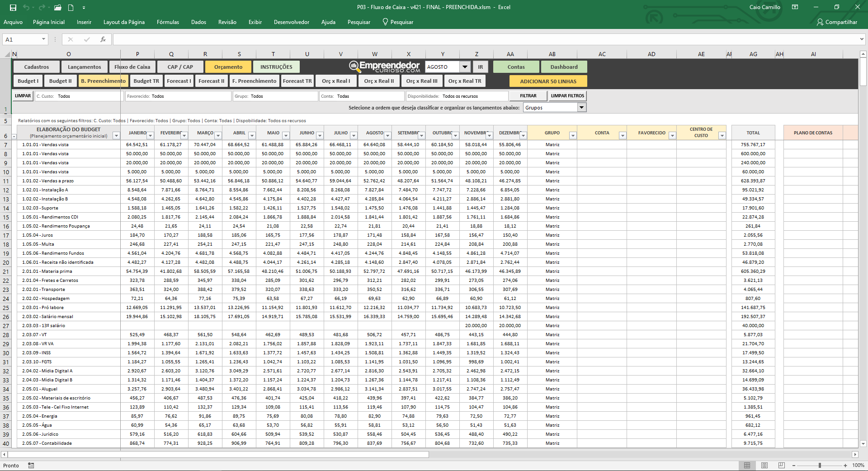Open the Desenvolvedor ribbon tab
Viewport: 868px width, 471px height.
[292, 22]
